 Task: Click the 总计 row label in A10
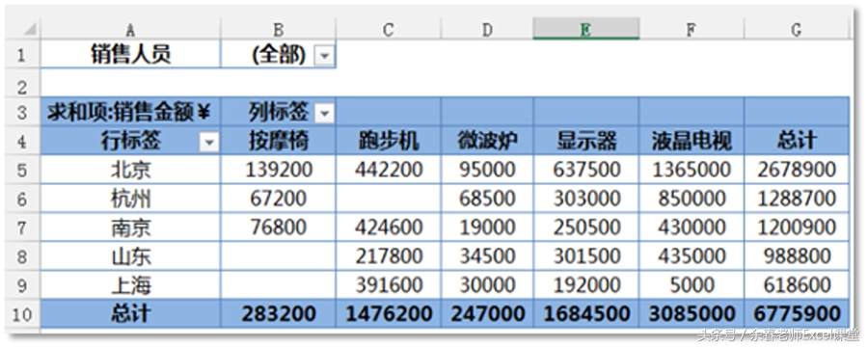click(130, 314)
